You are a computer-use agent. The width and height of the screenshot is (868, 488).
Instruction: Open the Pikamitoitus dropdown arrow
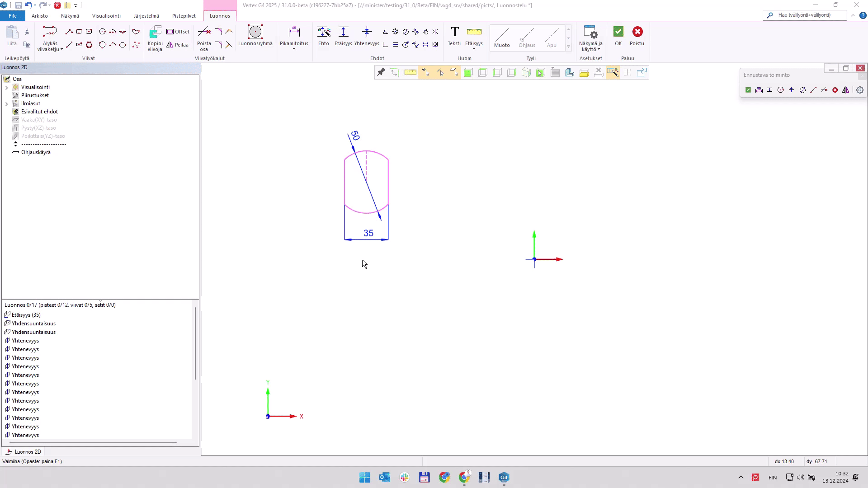point(294,49)
